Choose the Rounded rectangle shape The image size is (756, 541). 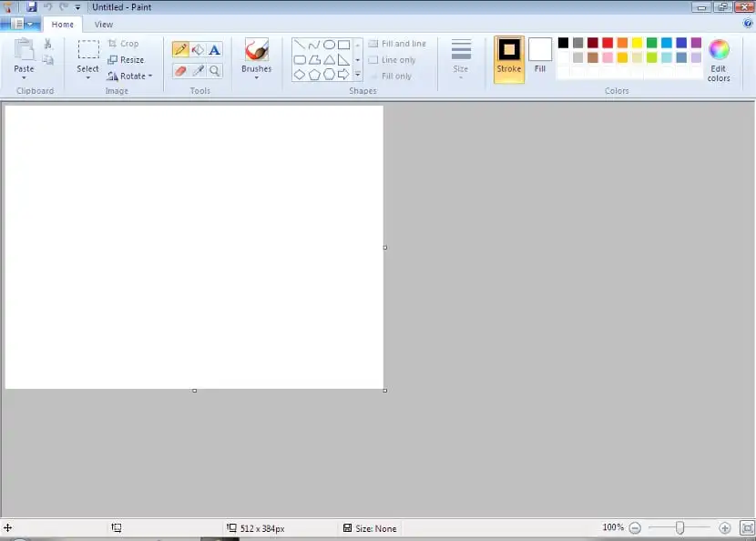click(300, 60)
